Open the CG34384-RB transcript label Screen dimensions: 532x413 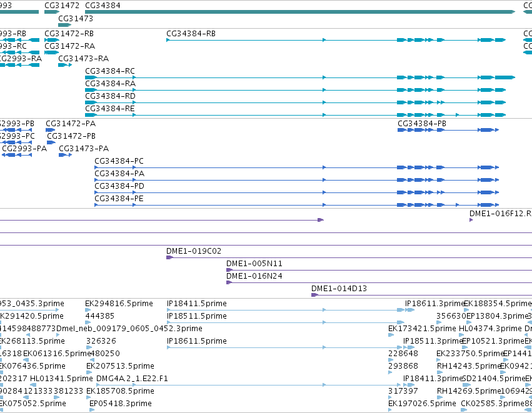pos(191,34)
